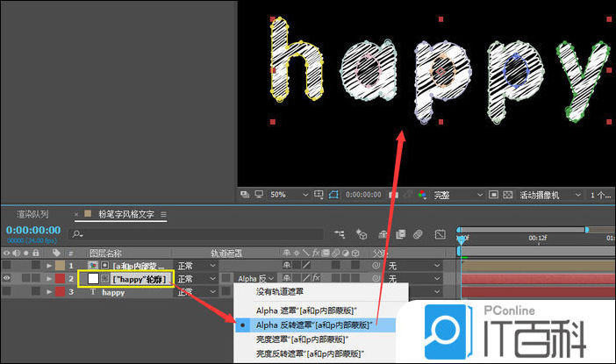Viewport: 616px width, 364px height.
Task: Click the timeline layer search field
Action: pos(197,234)
